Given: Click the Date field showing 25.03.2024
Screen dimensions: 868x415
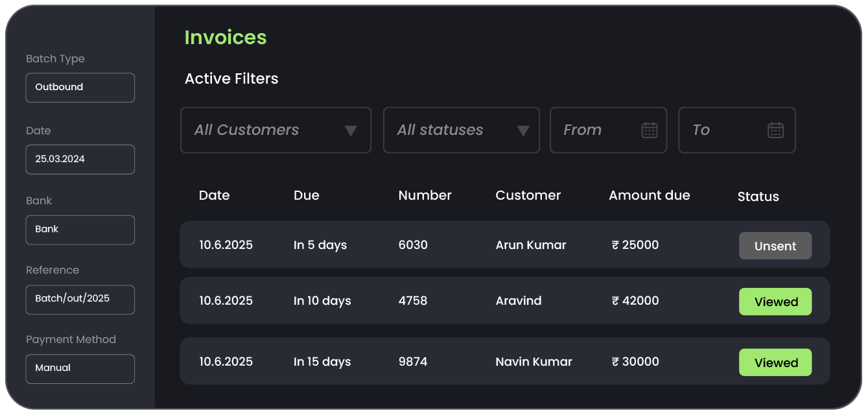Looking at the screenshot, I should [80, 160].
